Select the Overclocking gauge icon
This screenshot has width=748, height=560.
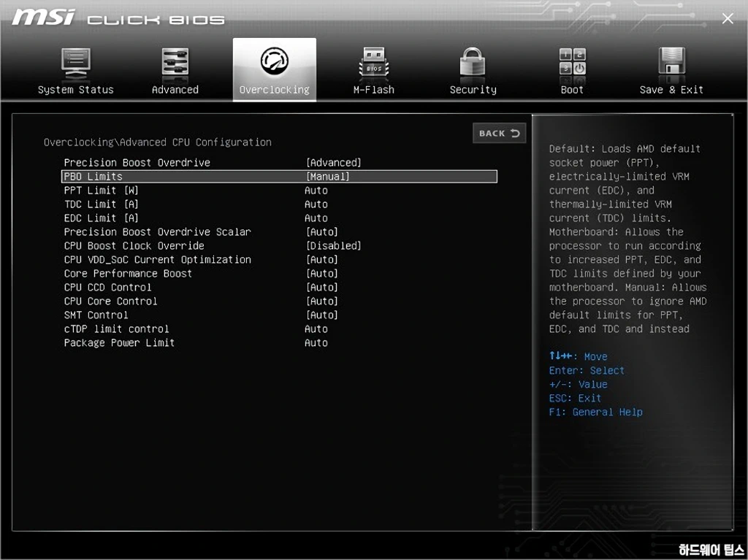coord(275,61)
